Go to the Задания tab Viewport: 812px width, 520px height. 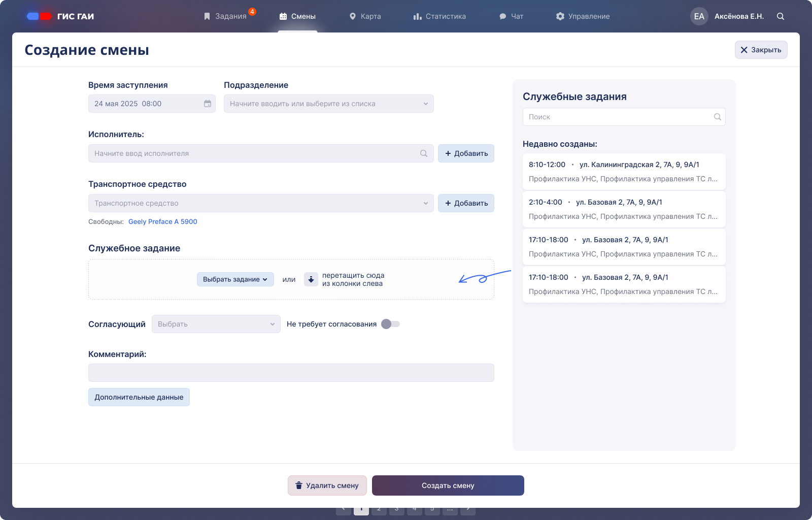click(225, 16)
